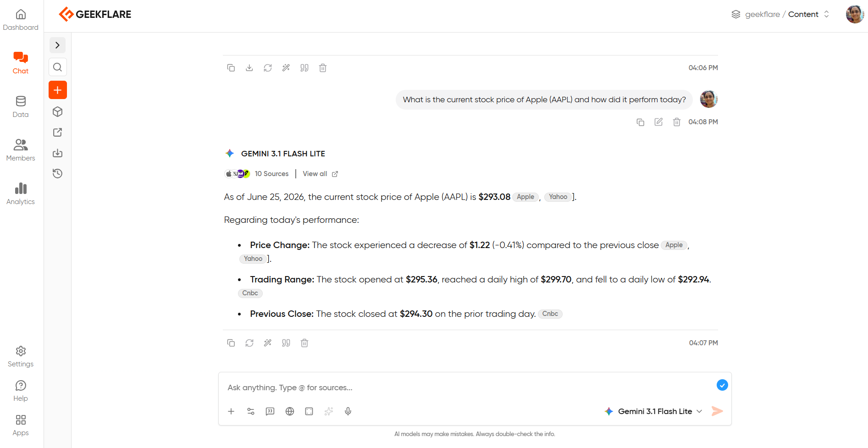Open the Apps page
Image resolution: width=868 pixels, height=448 pixels.
click(21, 426)
